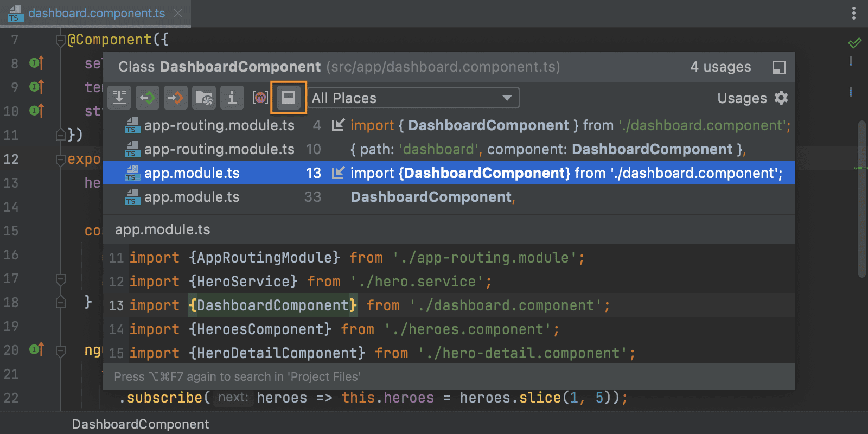Viewport: 868px width, 434px height.
Task: Toggle group by directory icon
Action: [204, 98]
